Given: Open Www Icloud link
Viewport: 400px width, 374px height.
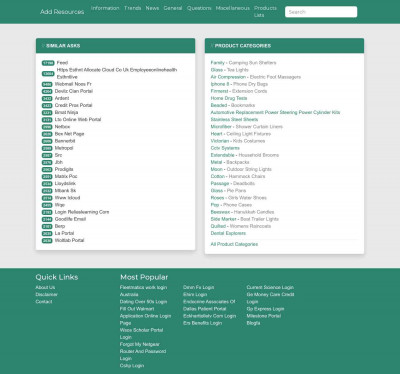Looking at the screenshot, I should click(67, 198).
